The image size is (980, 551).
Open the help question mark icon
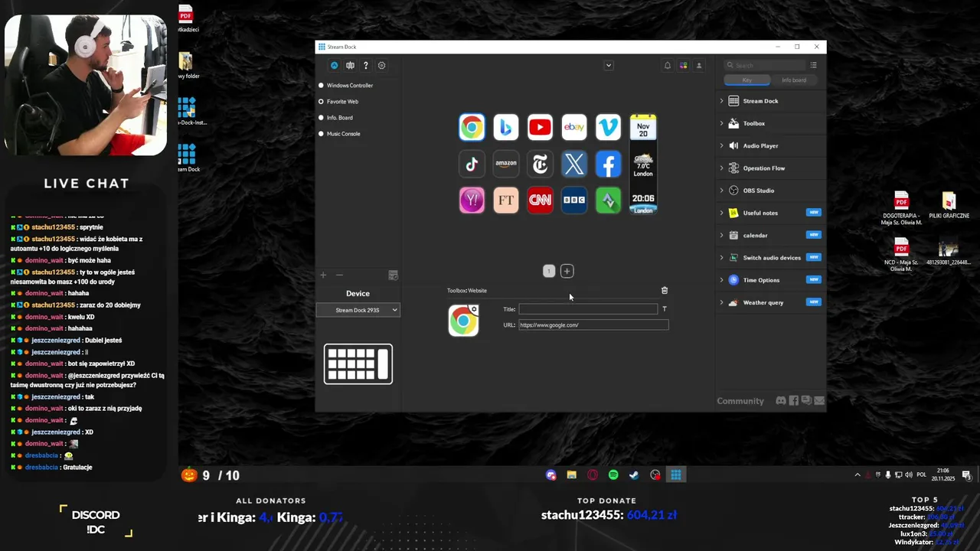[366, 66]
